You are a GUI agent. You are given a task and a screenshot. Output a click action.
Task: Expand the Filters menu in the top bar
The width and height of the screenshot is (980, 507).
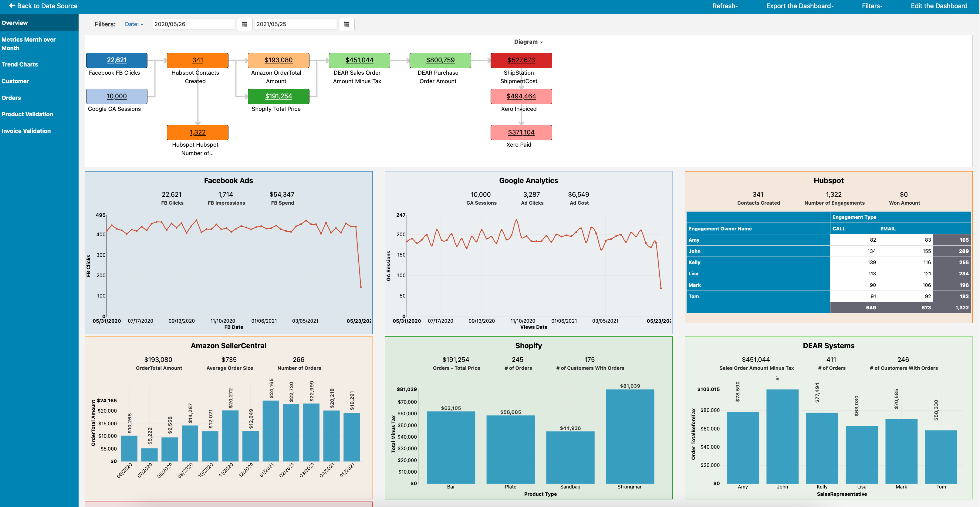[872, 6]
